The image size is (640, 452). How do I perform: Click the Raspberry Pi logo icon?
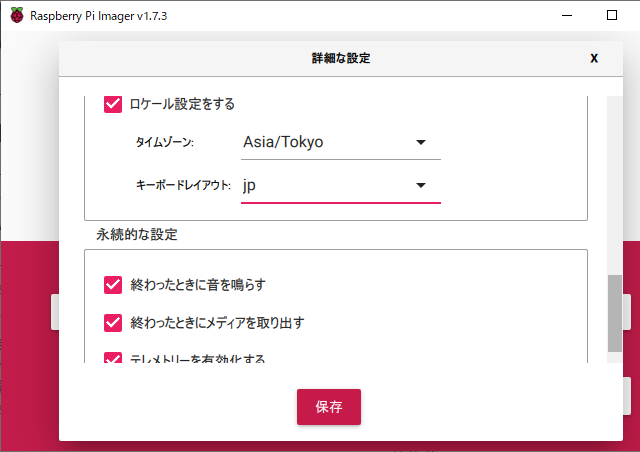click(17, 16)
